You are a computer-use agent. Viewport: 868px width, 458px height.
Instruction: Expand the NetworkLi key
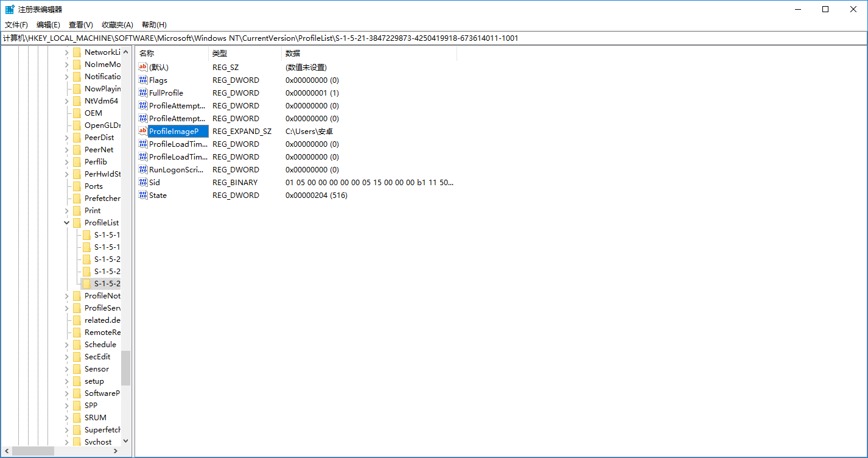click(x=67, y=52)
